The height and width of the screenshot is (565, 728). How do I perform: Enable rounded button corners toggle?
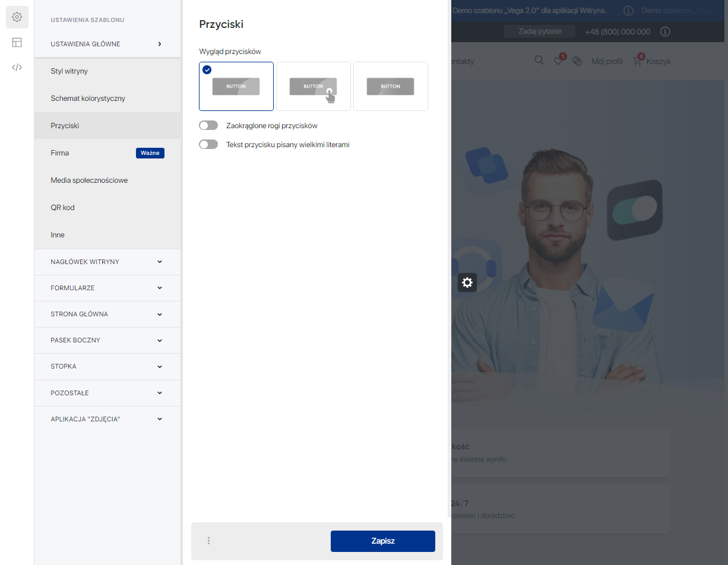pyautogui.click(x=208, y=126)
